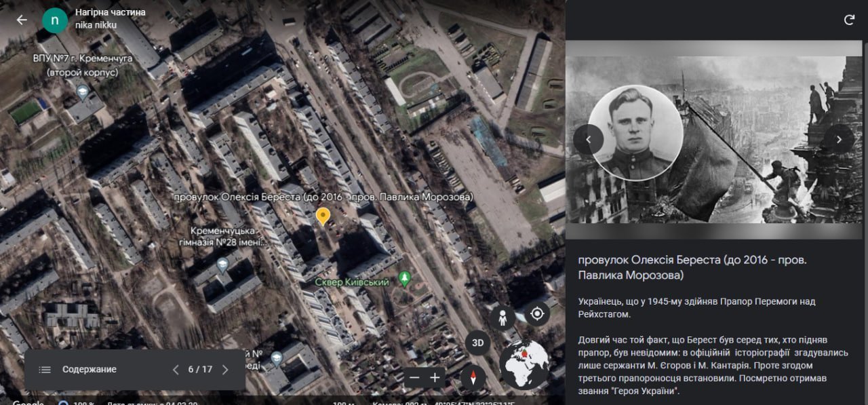Open Street View with the pegman icon
Image resolution: width=868 pixels, height=405 pixels.
(x=502, y=318)
